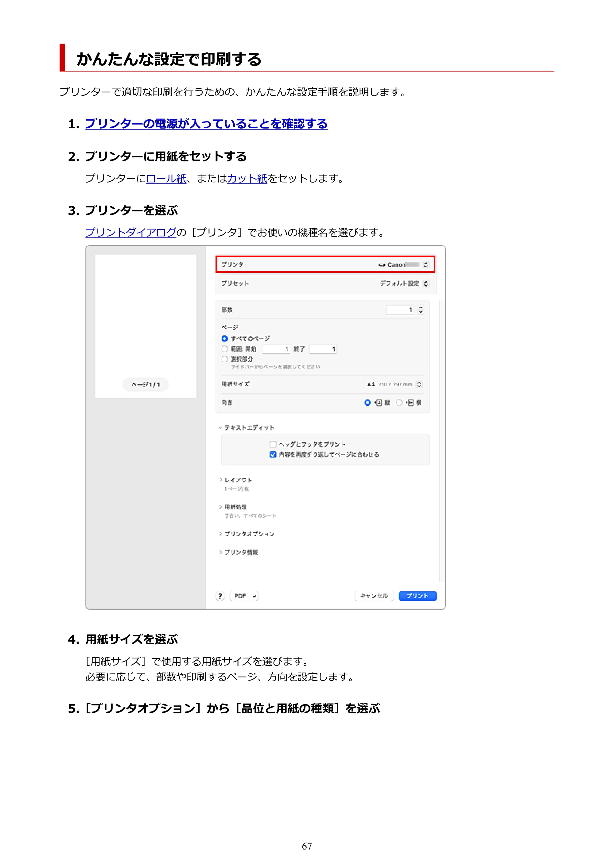
Task: Click the page number 67
Action: point(307,847)
